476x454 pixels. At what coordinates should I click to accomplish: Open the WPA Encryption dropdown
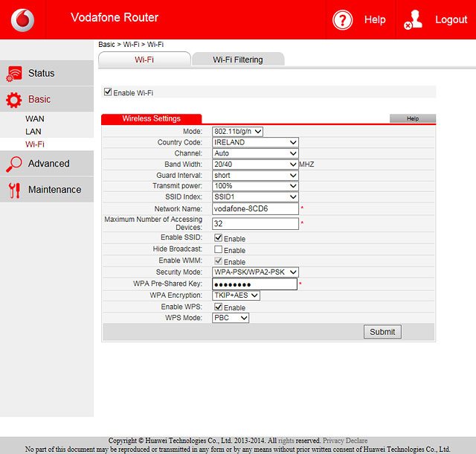(x=236, y=295)
